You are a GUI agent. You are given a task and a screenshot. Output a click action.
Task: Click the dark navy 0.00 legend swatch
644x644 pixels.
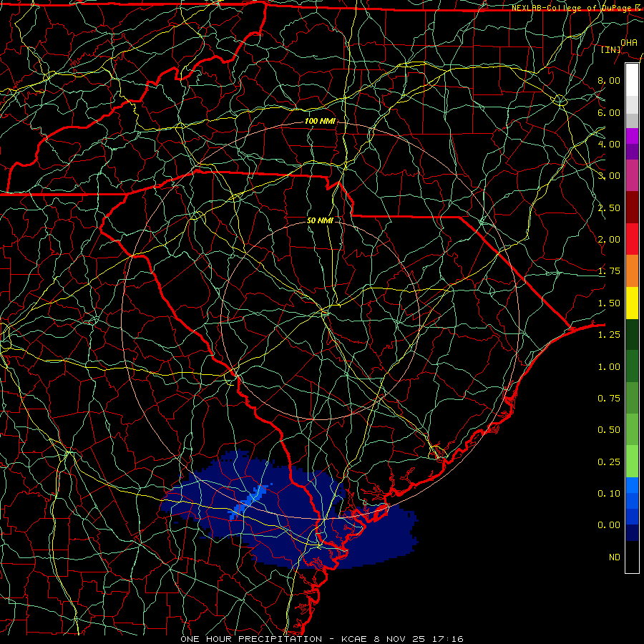632,532
